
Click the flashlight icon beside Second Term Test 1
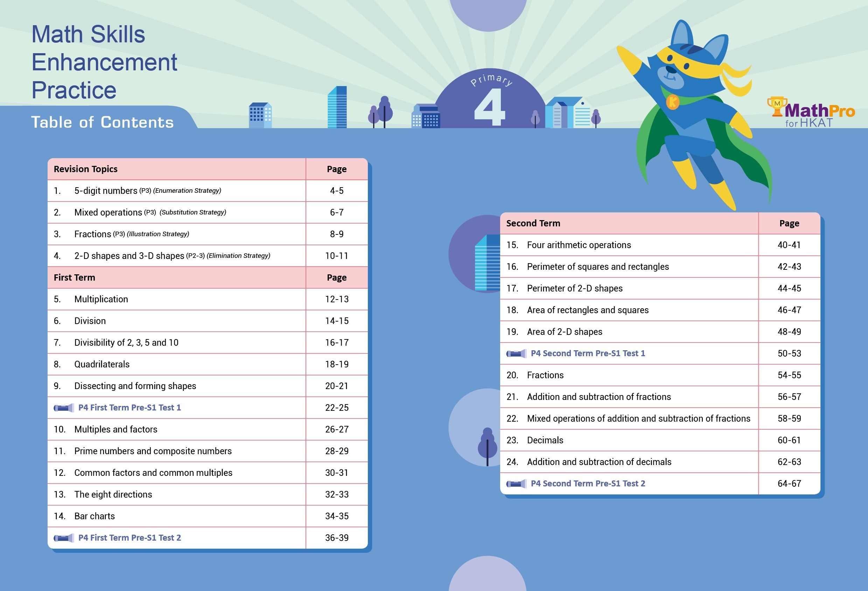[516, 353]
